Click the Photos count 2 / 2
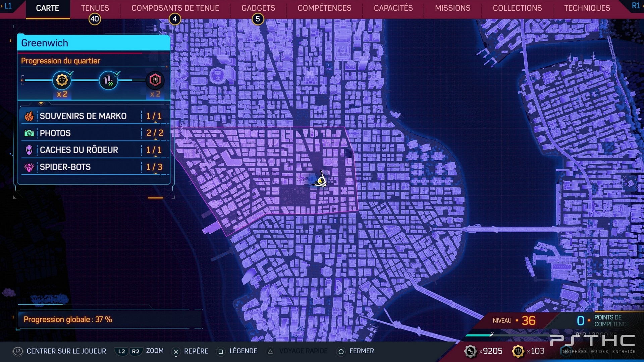Screen dimensions: 644x362 pos(155,133)
